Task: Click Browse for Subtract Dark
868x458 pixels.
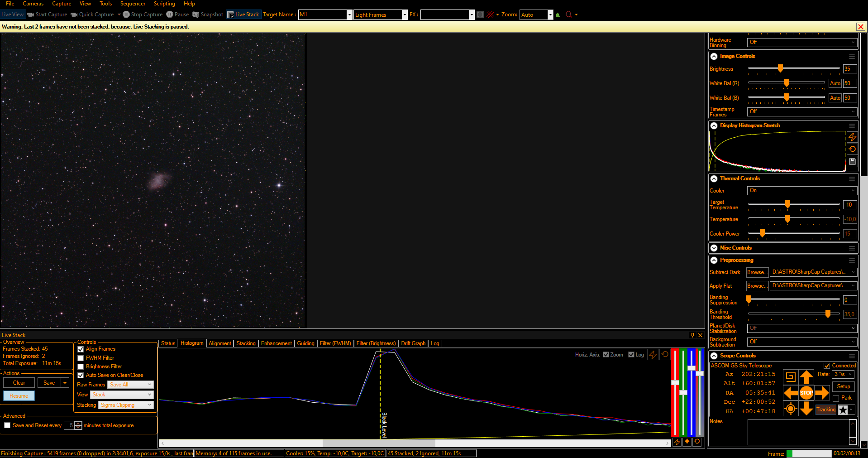Action: pyautogui.click(x=757, y=272)
